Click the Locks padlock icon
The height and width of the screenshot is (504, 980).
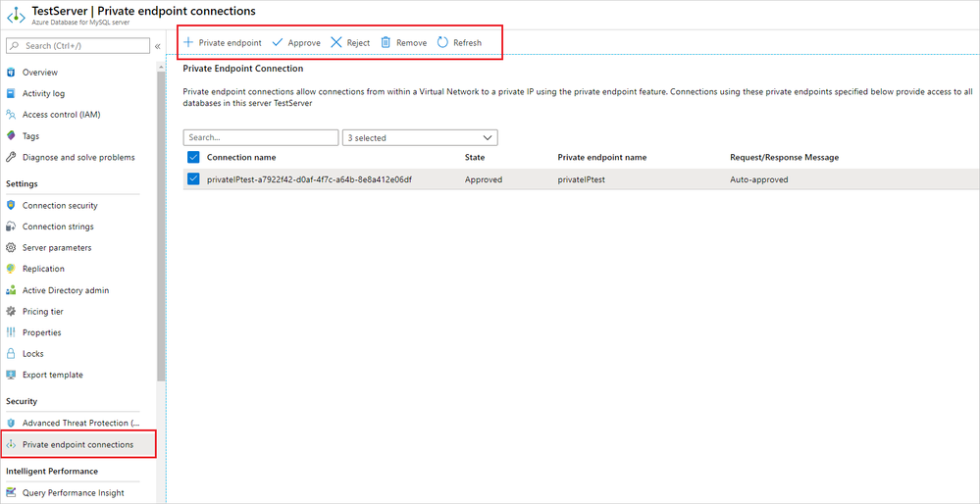tap(11, 354)
